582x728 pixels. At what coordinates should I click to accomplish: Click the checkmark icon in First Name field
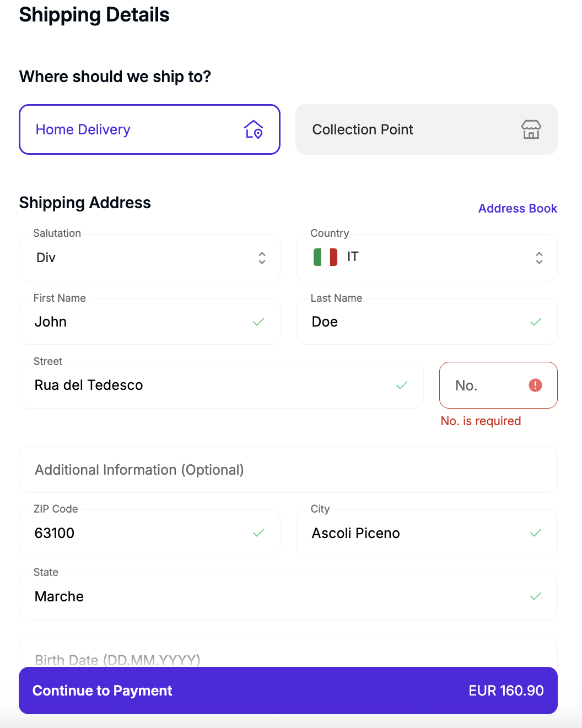[258, 322]
